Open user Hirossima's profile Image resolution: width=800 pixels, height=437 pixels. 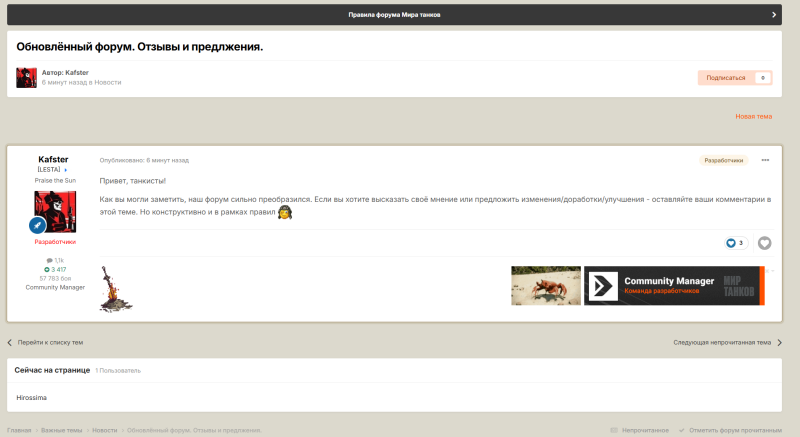tap(31, 397)
